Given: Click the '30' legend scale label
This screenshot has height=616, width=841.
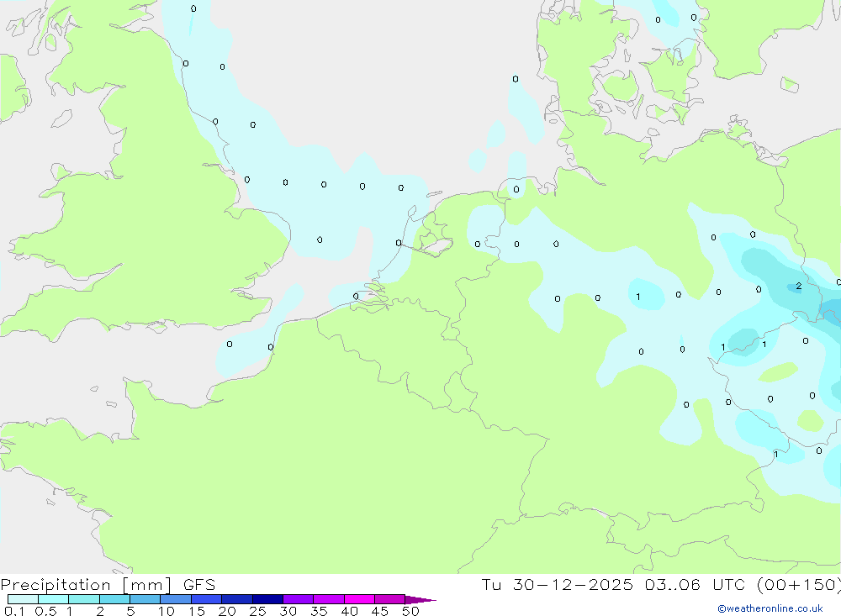Looking at the screenshot, I should pyautogui.click(x=288, y=611).
